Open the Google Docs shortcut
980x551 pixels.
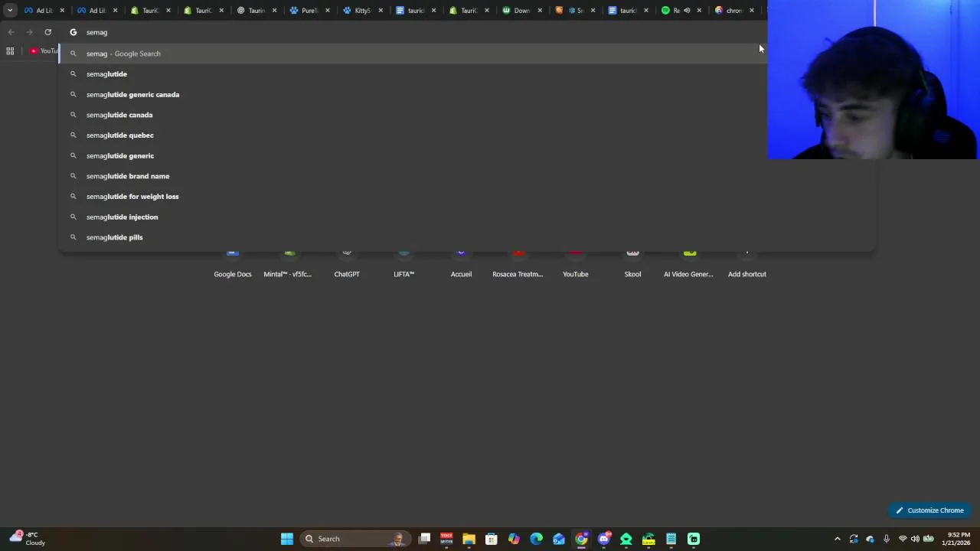(233, 264)
